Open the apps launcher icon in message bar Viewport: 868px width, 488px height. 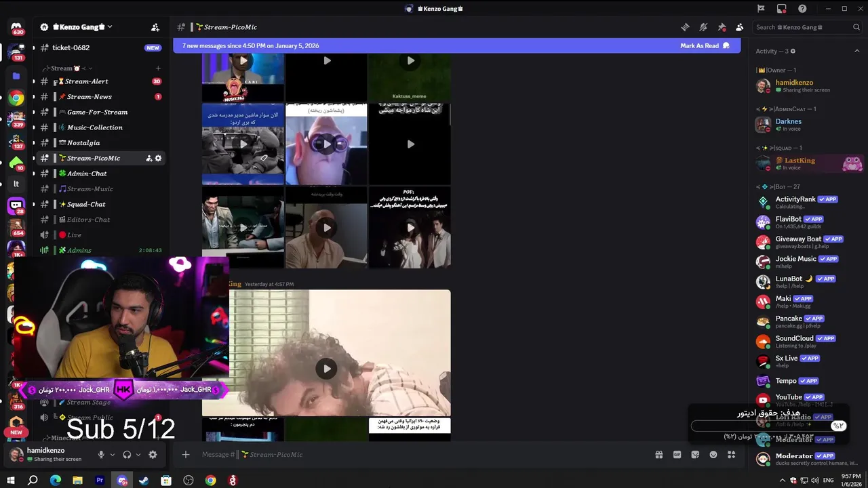(731, 455)
